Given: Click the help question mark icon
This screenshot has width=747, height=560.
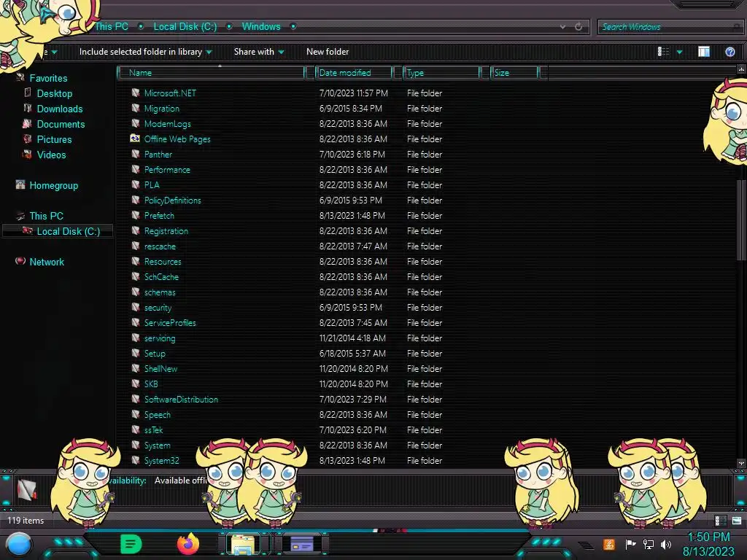Looking at the screenshot, I should coord(729,52).
